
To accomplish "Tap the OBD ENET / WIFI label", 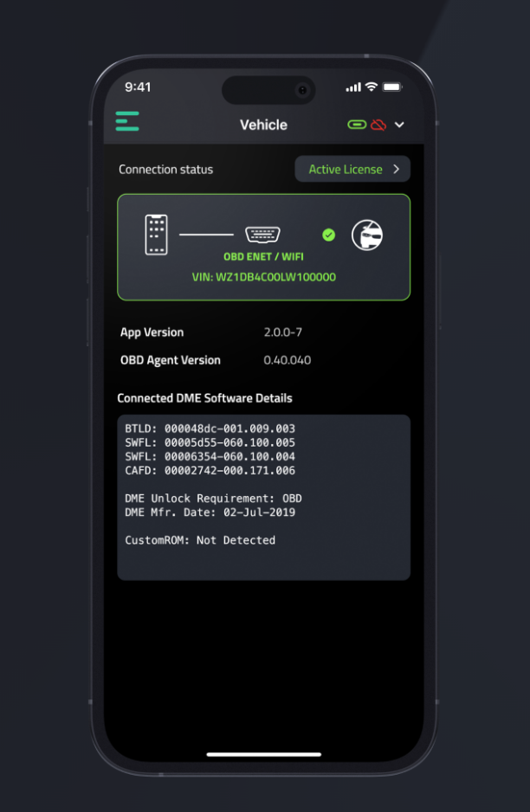I will point(263,257).
